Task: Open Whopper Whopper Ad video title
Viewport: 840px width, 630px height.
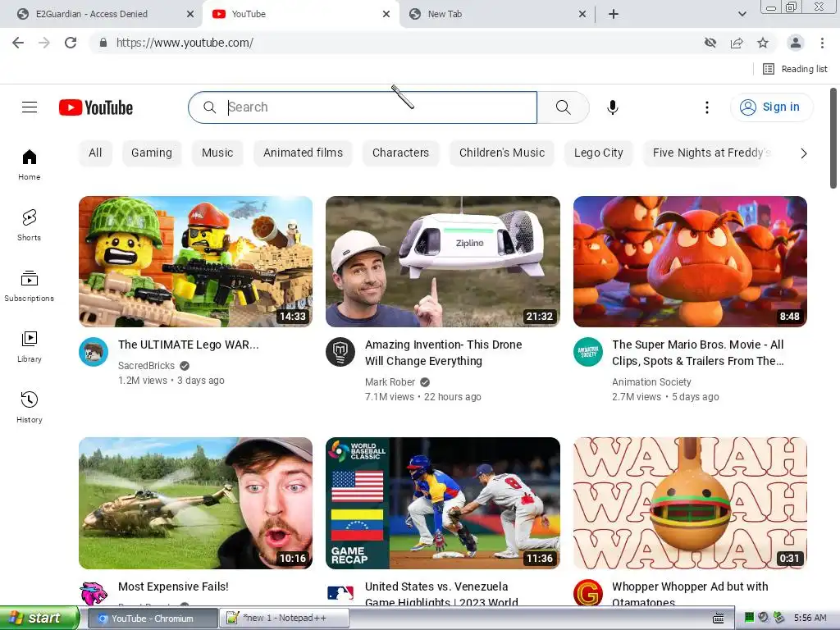Action: click(x=690, y=593)
